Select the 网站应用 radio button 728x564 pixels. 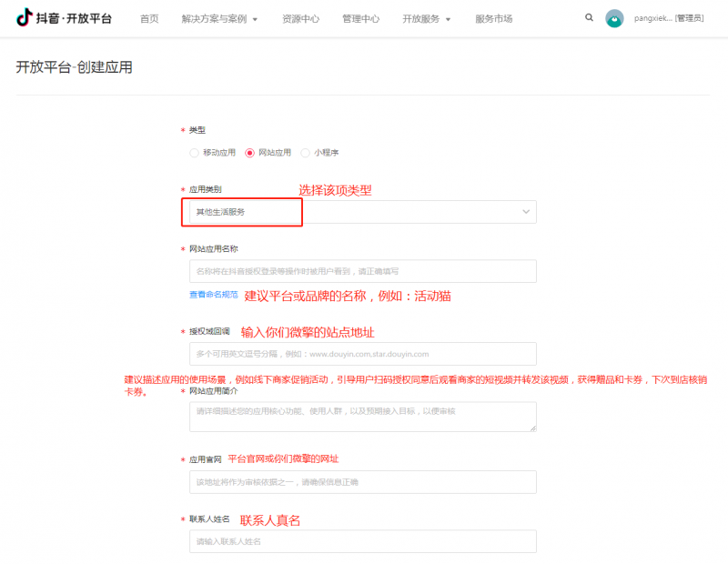point(250,153)
